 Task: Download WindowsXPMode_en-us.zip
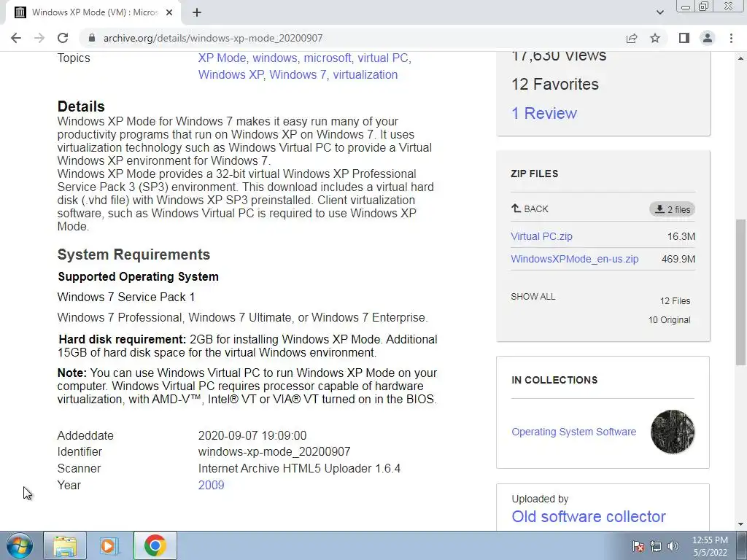click(x=575, y=259)
